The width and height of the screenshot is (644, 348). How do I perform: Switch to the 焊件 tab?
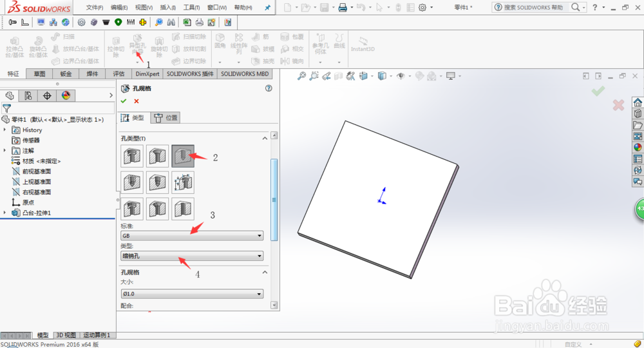[92, 74]
